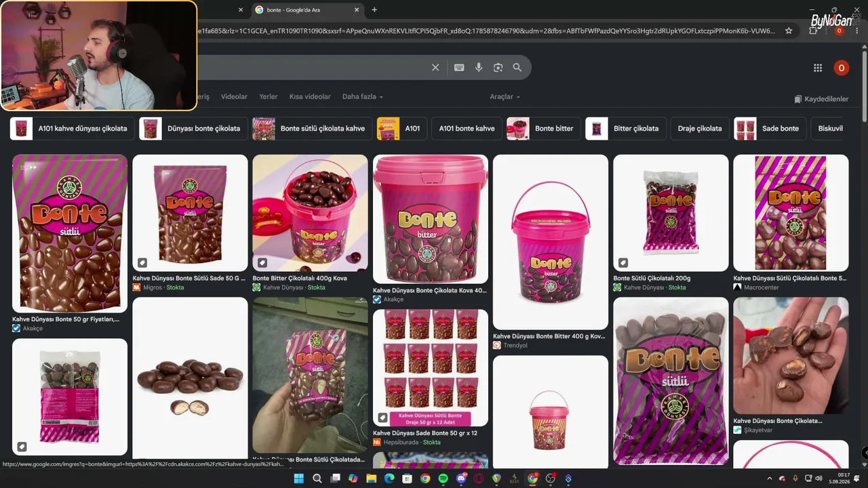
Task: Launch Microsoft Edge from the taskbar
Action: coord(389,479)
